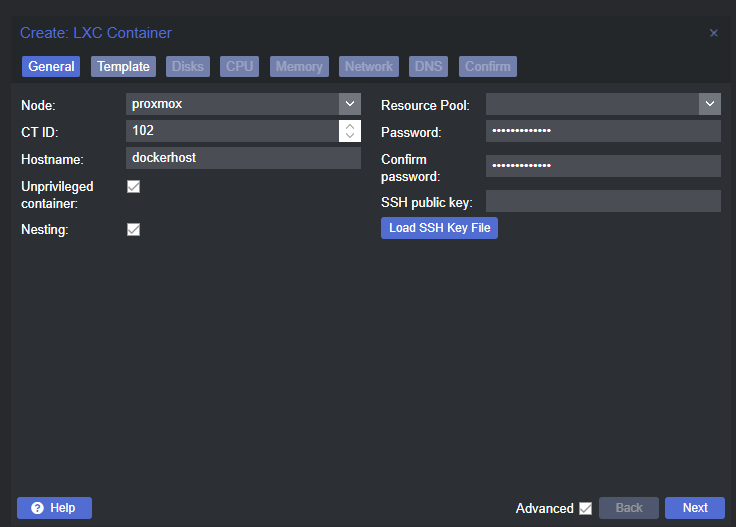The image size is (736, 527).
Task: Click the Resource Pool field
Action: [x=592, y=104]
